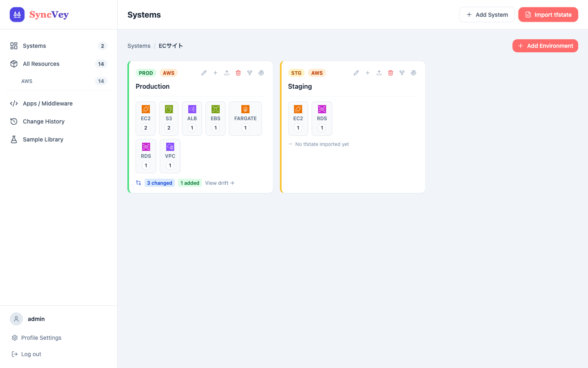Viewport: 588px width, 368px height.
Task: Click the radar scan icon on Production card
Action: tap(261, 73)
